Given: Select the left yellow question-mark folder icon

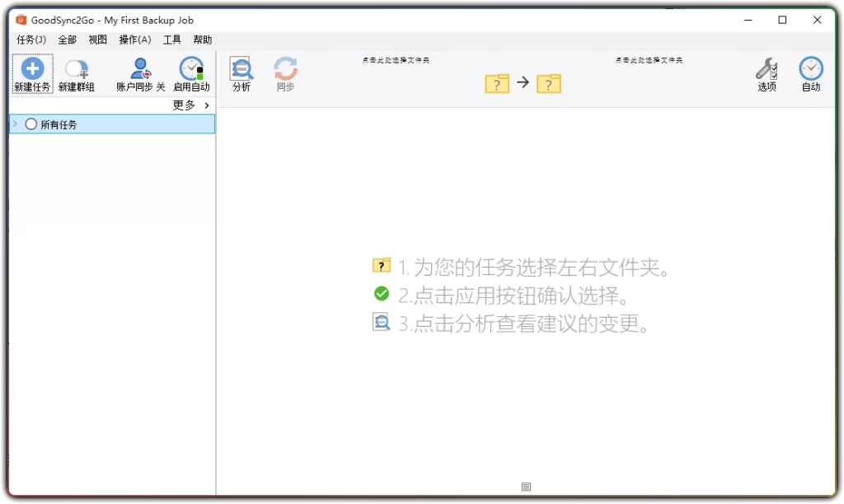Looking at the screenshot, I should (496, 83).
